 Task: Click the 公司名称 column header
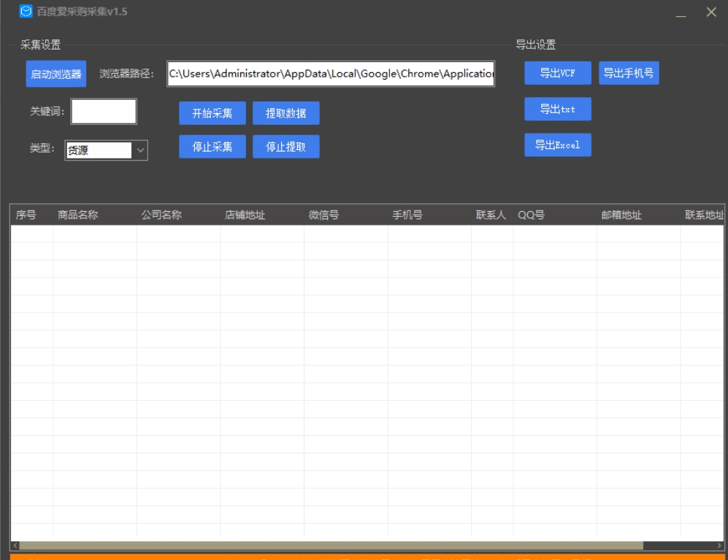tap(161, 215)
